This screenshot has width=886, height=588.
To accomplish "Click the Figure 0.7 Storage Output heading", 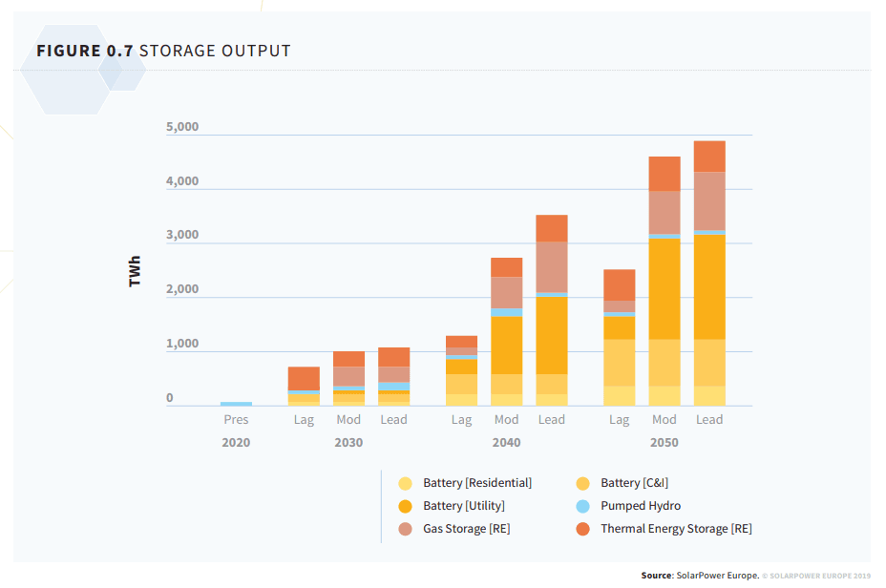I will pyautogui.click(x=163, y=51).
